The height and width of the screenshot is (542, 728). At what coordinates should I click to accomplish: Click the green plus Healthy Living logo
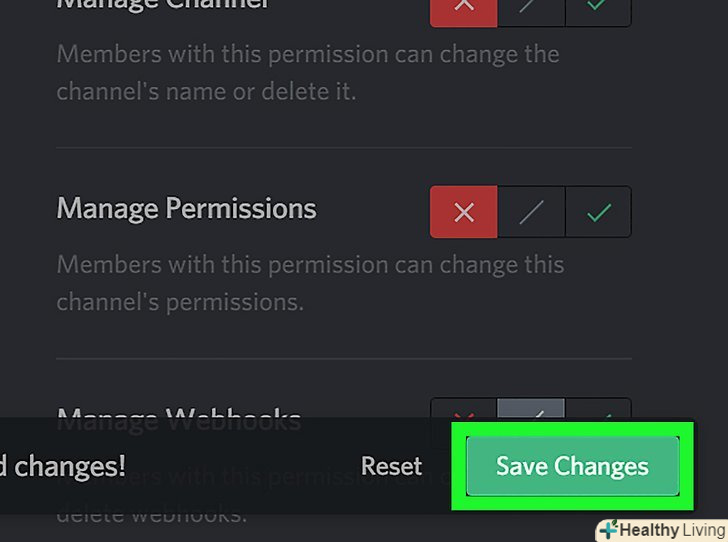pos(609,529)
